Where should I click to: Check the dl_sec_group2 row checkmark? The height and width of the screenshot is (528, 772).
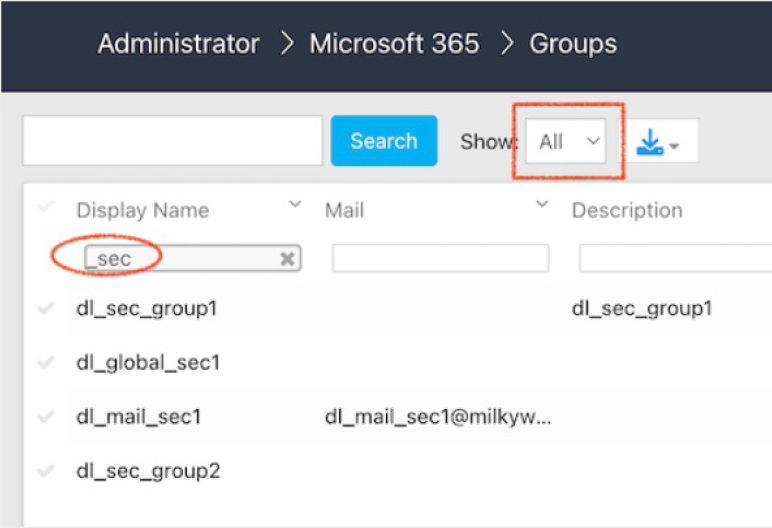(x=45, y=471)
